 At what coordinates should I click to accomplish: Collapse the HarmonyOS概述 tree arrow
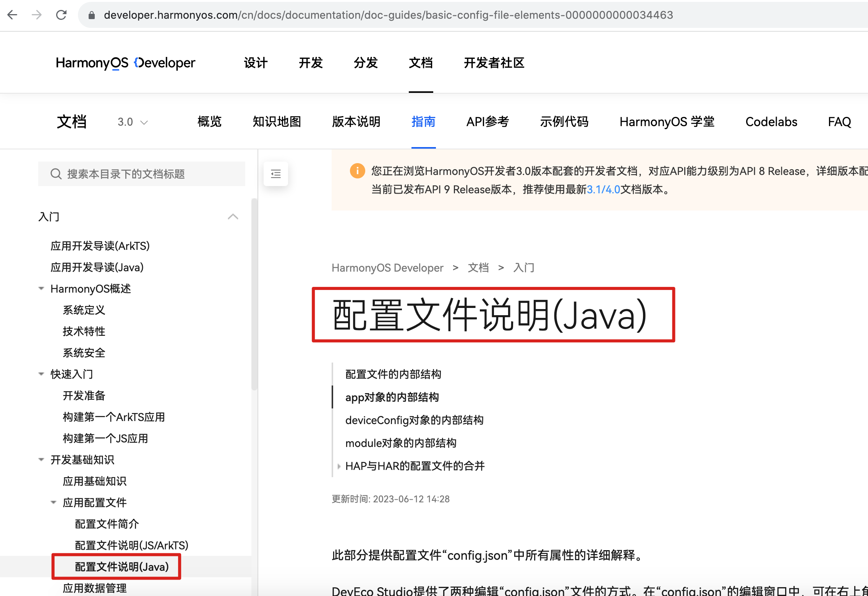41,288
